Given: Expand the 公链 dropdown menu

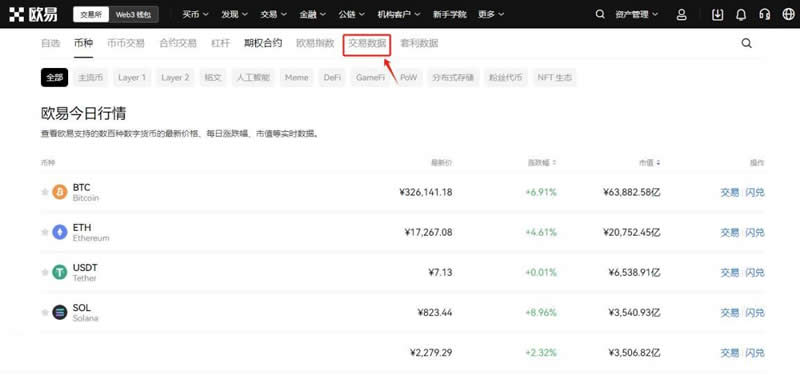Looking at the screenshot, I should (352, 14).
